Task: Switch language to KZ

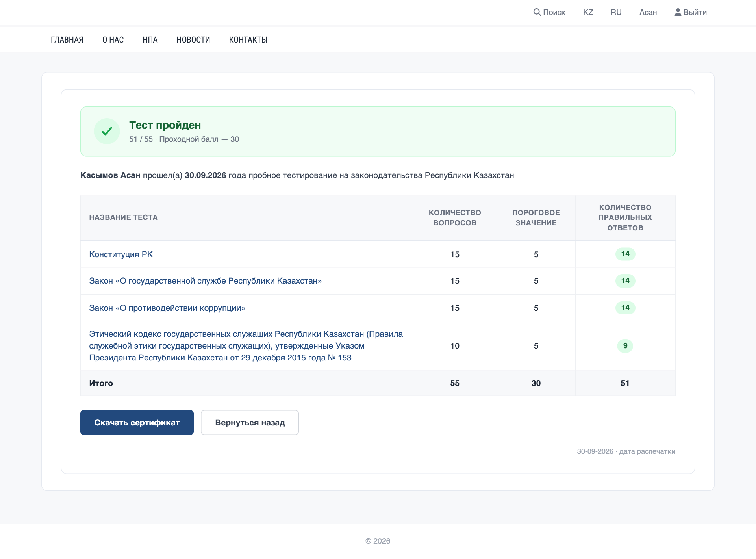Action: click(588, 12)
